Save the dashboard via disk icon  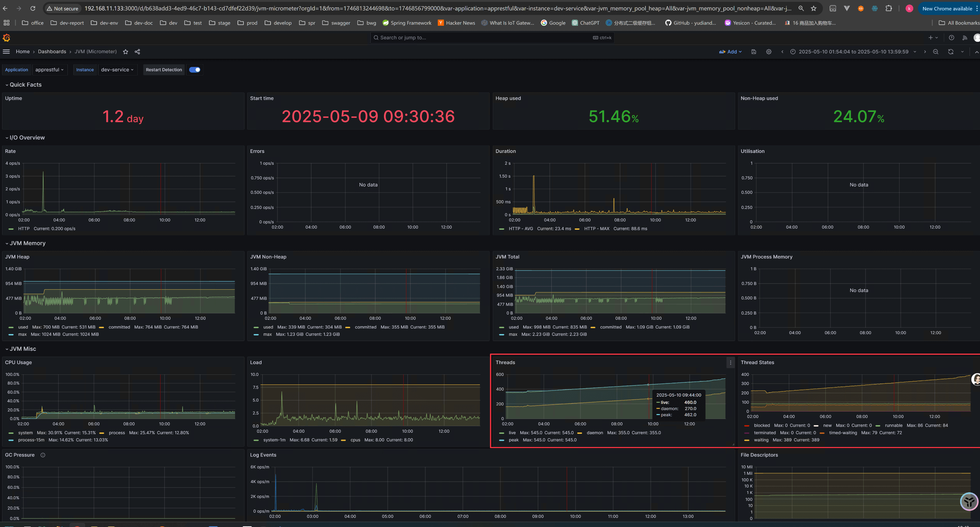pos(754,52)
